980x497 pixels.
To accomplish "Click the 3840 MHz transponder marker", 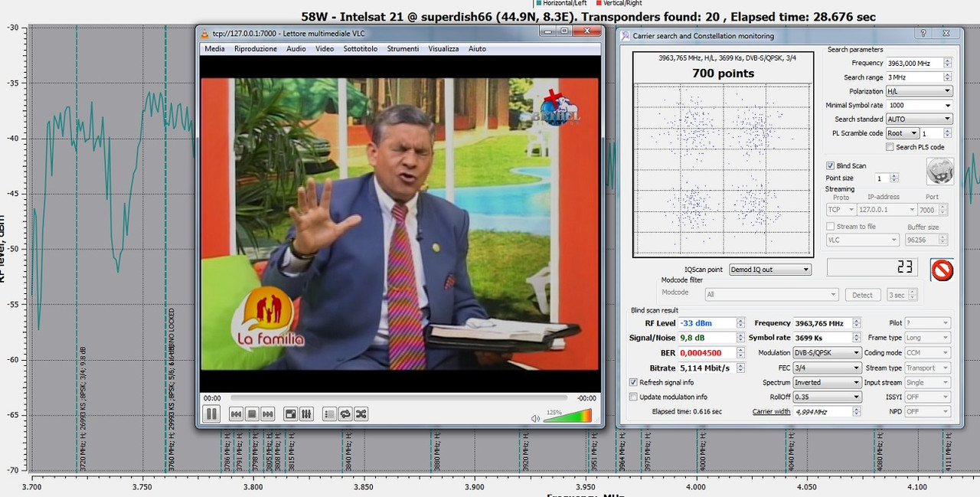I will click(x=348, y=453).
